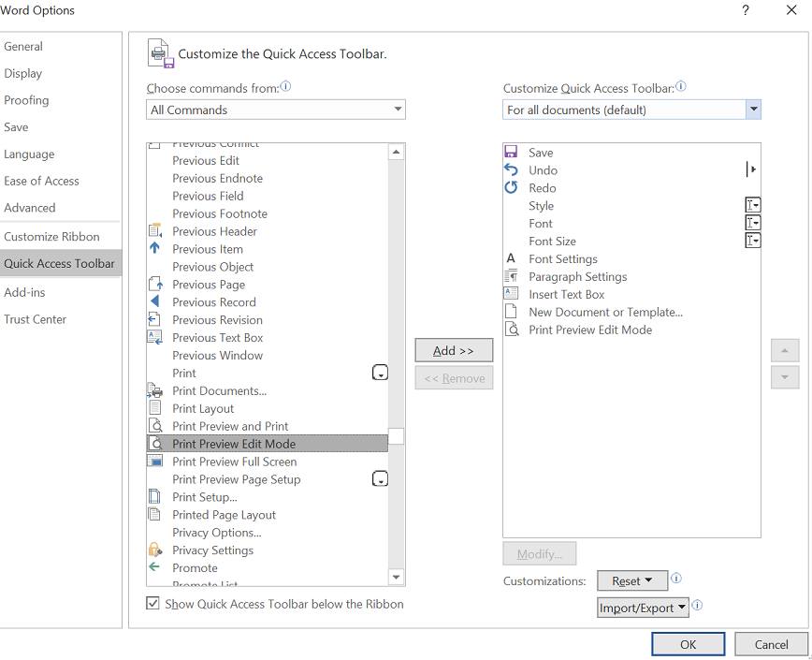This screenshot has height=660, width=812.
Task: Click the dropdown indicator on Print Preview Page Setup
Action: coord(380,478)
